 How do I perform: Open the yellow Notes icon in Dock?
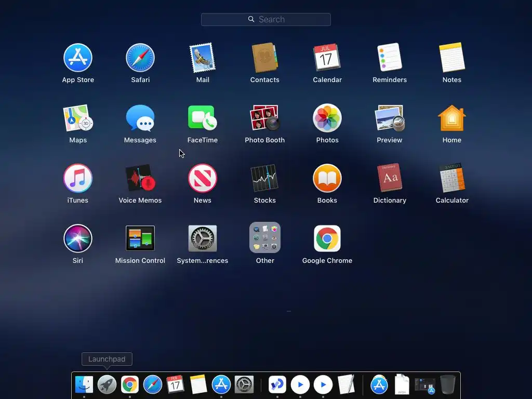pyautogui.click(x=198, y=384)
